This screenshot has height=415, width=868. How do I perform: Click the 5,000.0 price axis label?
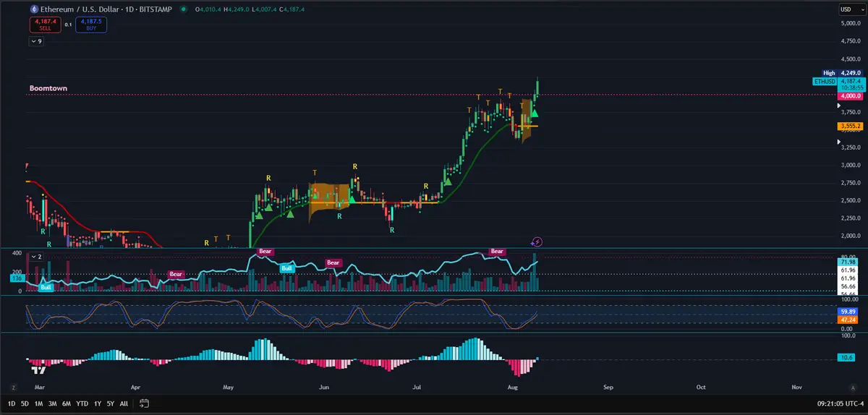coord(851,24)
